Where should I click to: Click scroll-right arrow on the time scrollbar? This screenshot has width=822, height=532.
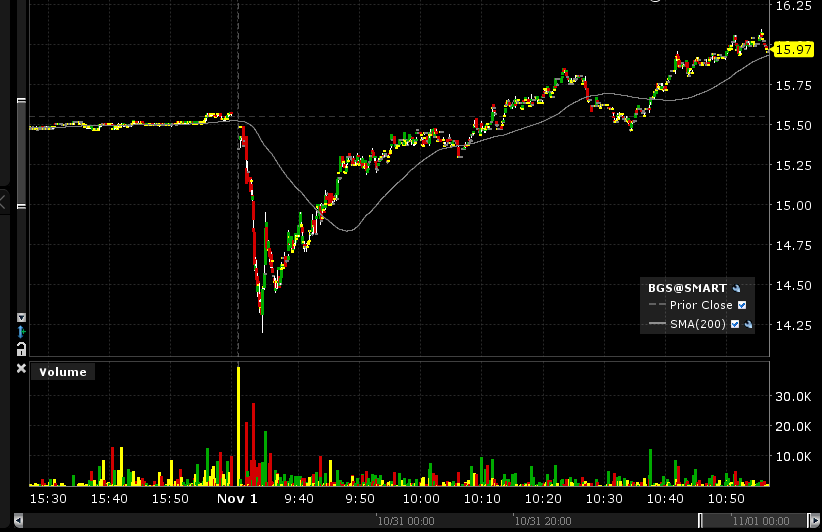click(x=815, y=521)
